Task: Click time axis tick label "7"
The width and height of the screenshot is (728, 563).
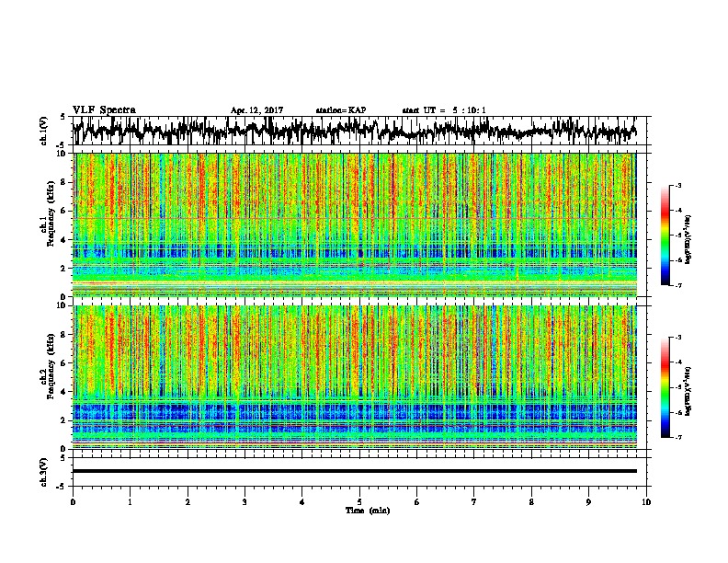Action: point(474,502)
